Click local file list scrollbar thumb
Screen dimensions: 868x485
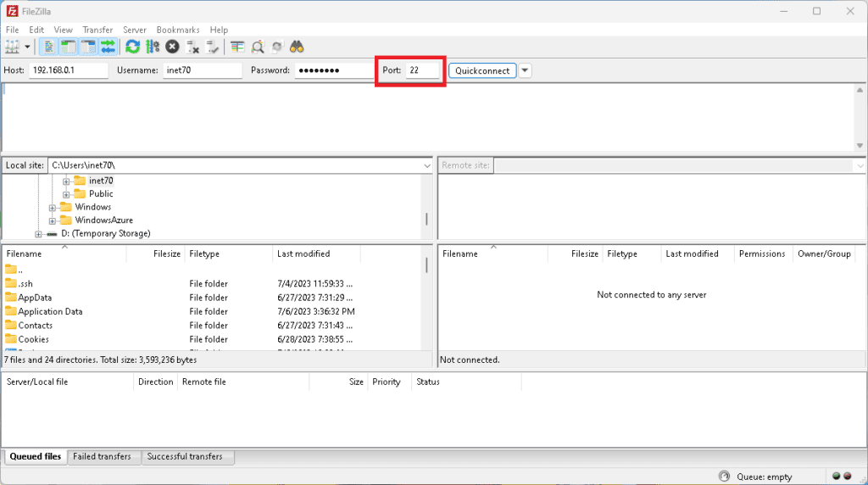point(427,265)
